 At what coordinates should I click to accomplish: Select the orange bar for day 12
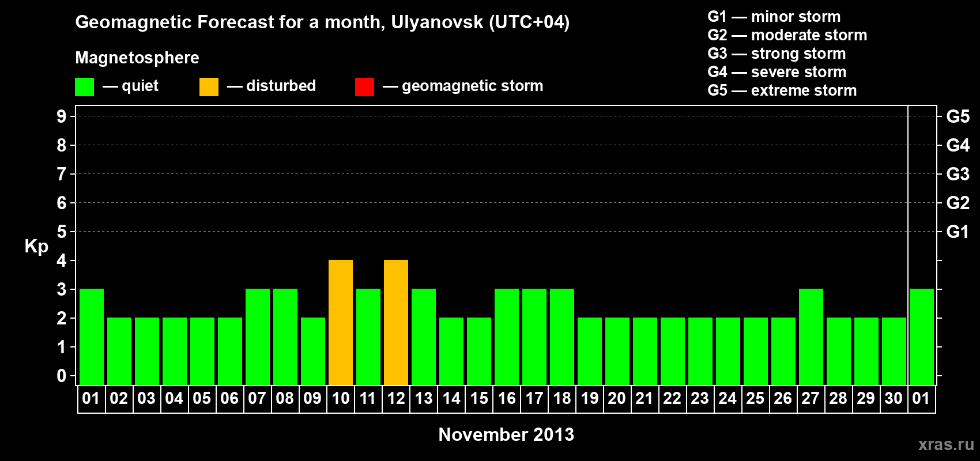(396, 323)
